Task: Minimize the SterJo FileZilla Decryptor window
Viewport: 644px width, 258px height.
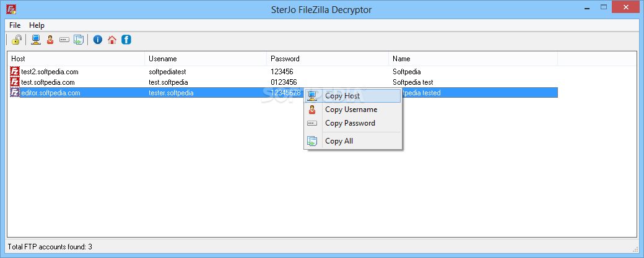Action: (x=588, y=7)
